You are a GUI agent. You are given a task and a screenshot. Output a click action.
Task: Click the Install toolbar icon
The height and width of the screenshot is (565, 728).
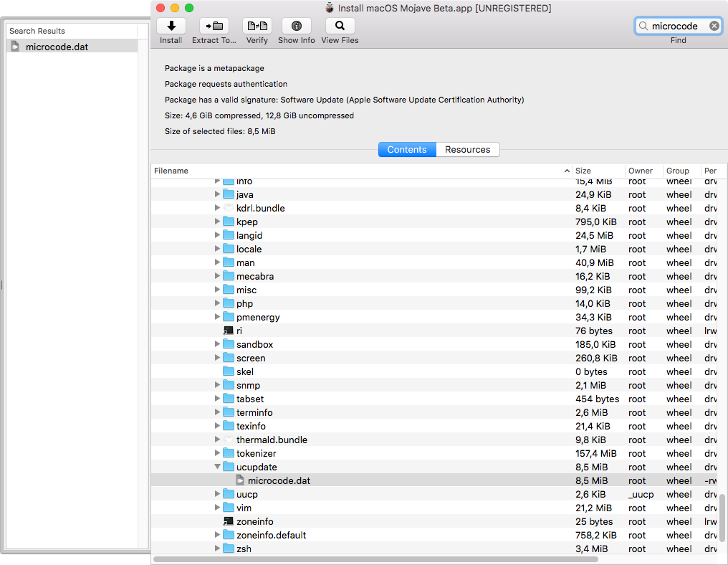click(x=171, y=26)
